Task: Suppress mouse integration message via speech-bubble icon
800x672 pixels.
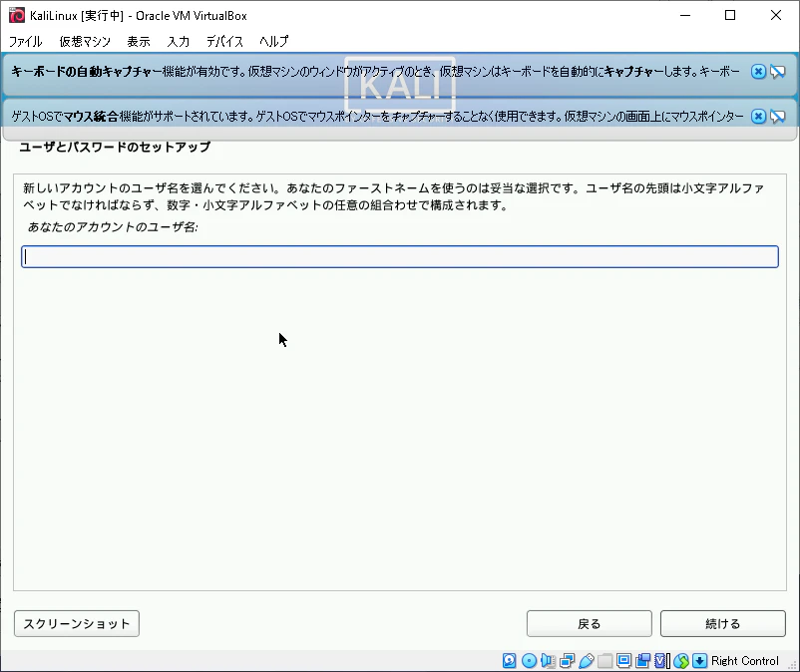Action: click(x=777, y=117)
